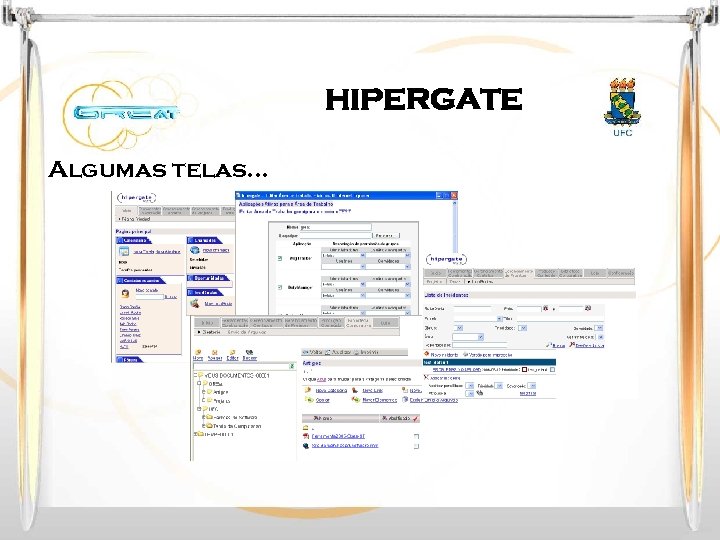Click the hipergate logo on the home page window
The height and width of the screenshot is (540, 720).
coord(137,198)
